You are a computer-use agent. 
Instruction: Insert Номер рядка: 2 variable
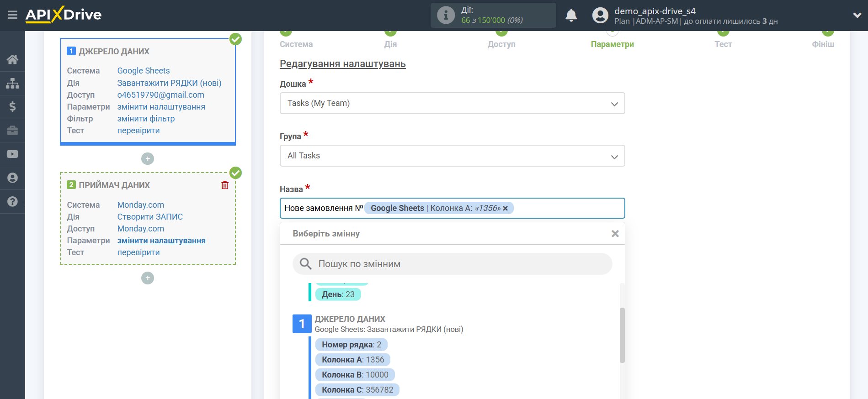point(351,345)
